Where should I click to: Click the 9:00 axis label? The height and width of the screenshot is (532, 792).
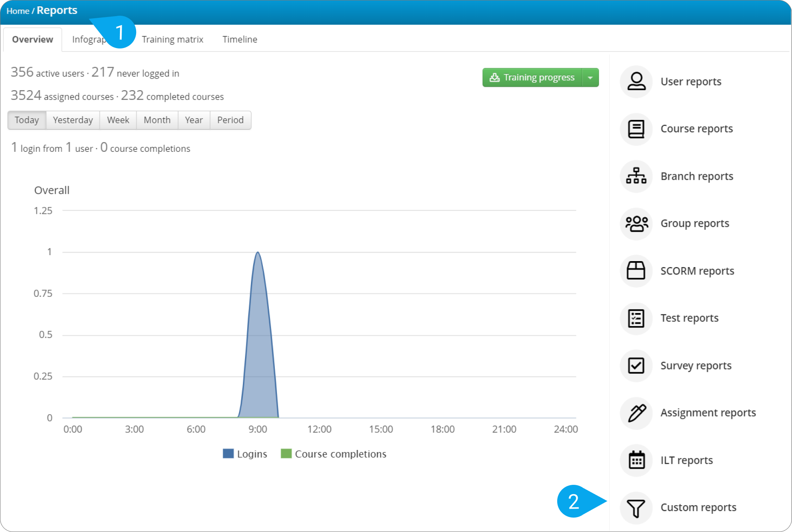pyautogui.click(x=258, y=430)
